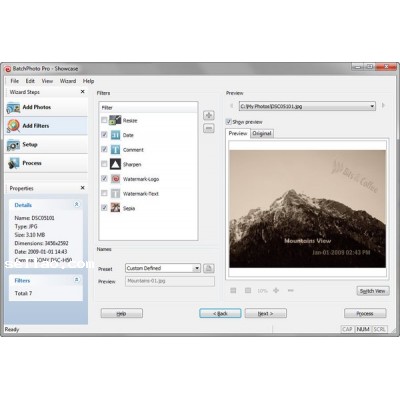The height and width of the screenshot is (400, 400).
Task: Collapse the Details section
Action: click(x=77, y=204)
